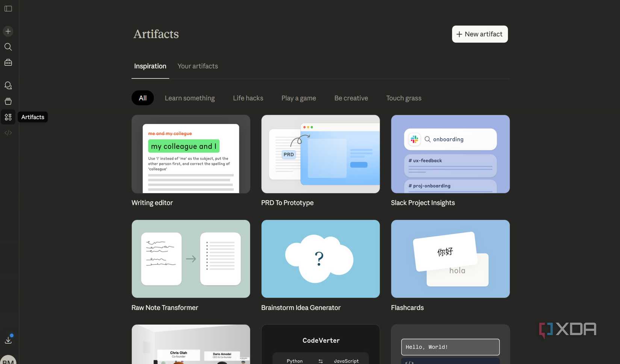Open the projects stack icon in sidebar

[8, 101]
